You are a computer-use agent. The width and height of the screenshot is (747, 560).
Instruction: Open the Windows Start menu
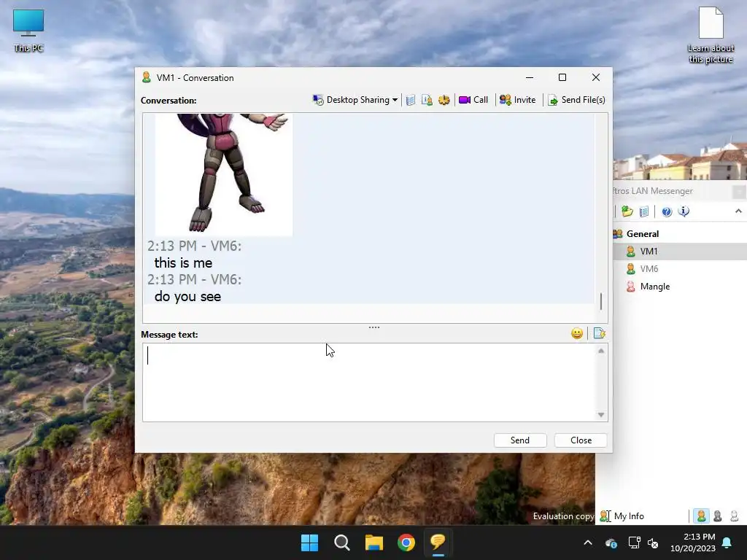click(309, 542)
